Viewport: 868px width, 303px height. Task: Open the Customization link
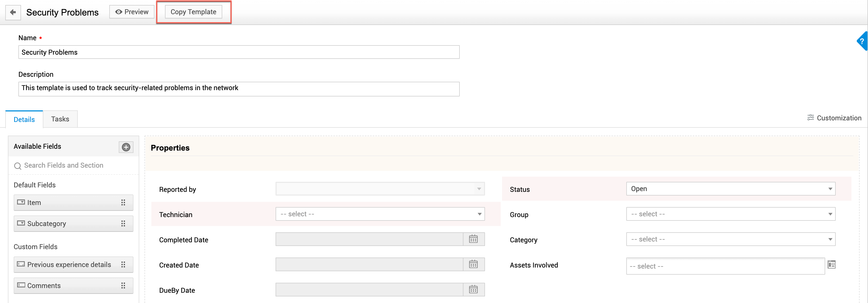(x=834, y=118)
